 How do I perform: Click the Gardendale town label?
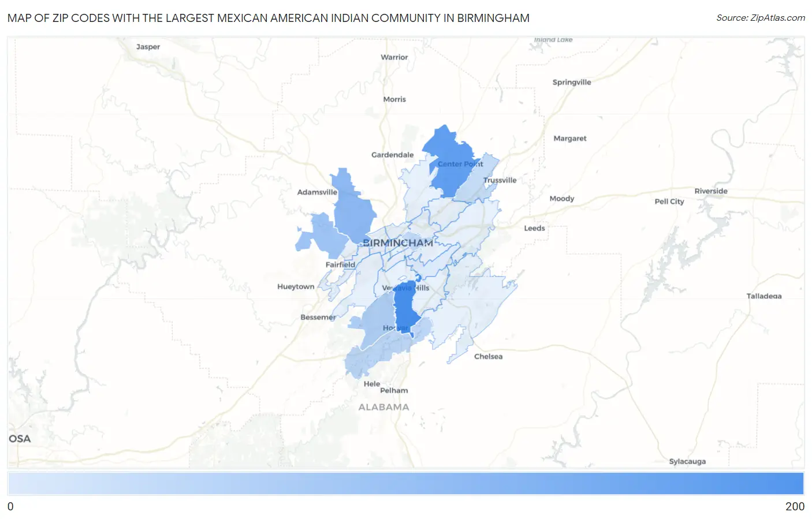(393, 155)
